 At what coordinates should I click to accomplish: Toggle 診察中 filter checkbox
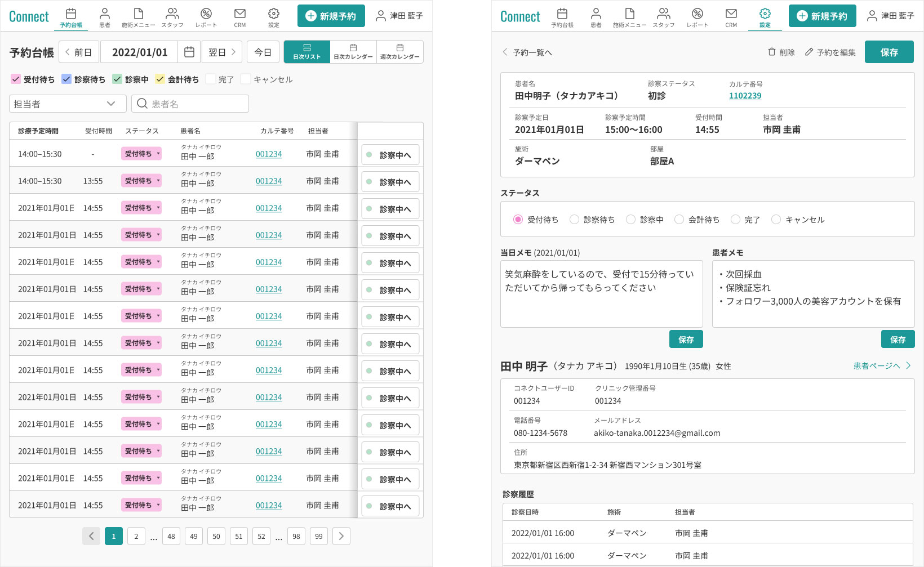click(117, 79)
